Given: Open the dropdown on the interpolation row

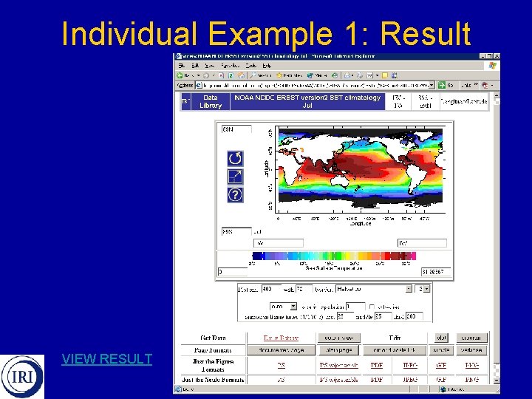Looking at the screenshot, I should 283,307.
